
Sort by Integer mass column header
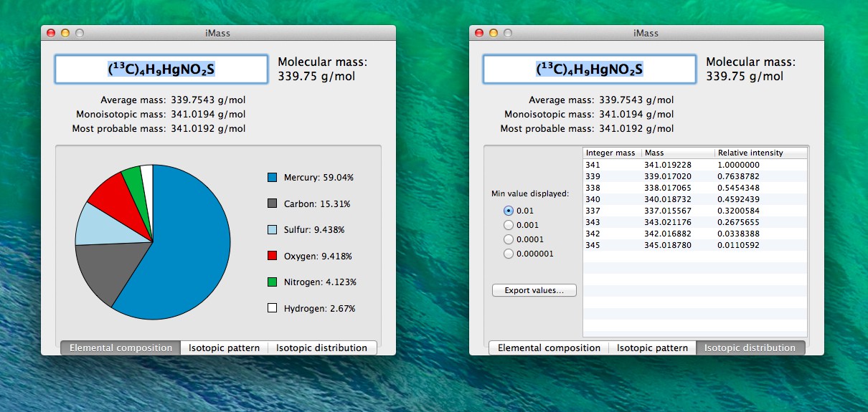click(x=613, y=153)
